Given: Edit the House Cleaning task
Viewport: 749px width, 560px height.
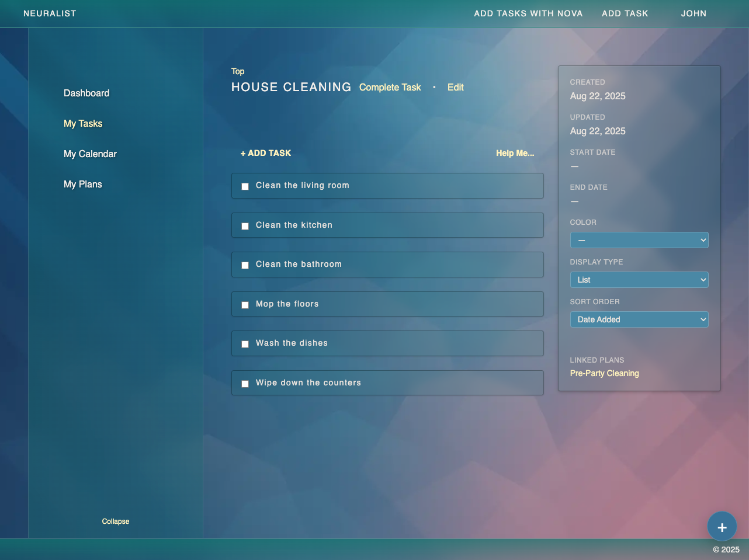Looking at the screenshot, I should pos(456,87).
